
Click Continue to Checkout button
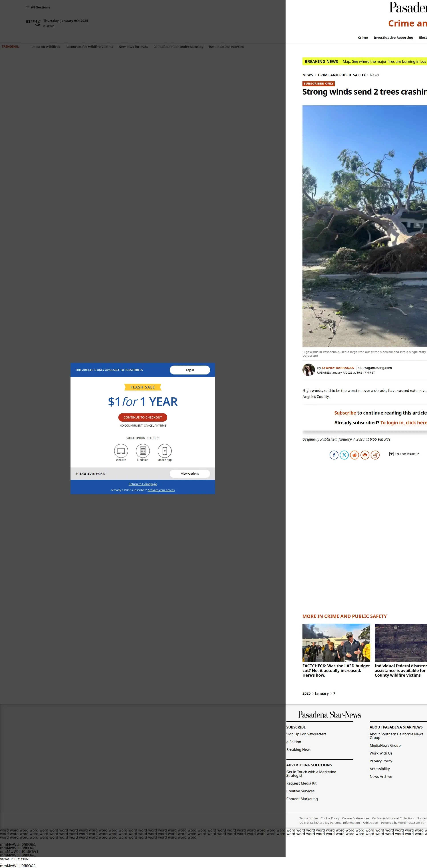(x=143, y=417)
